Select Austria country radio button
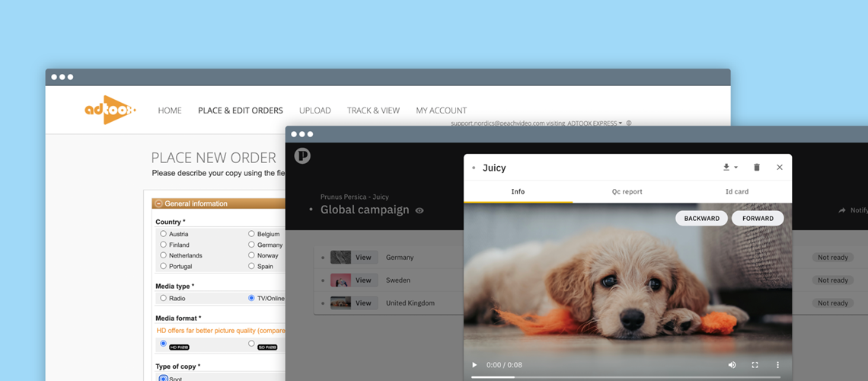868x381 pixels. (163, 234)
